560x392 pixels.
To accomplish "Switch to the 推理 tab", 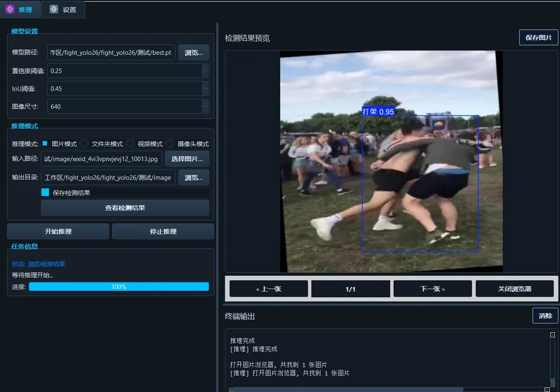I will (x=20, y=10).
